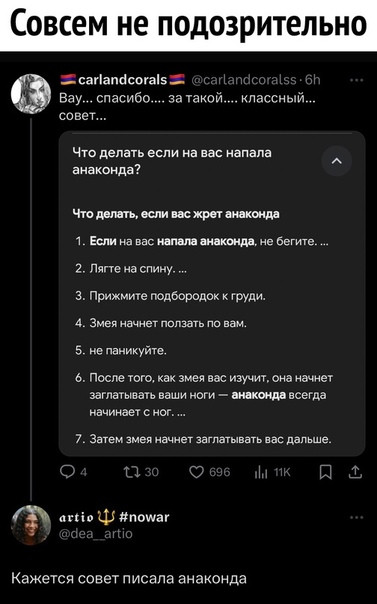
Task: Open the @dea_artio handle
Action: coord(96,534)
